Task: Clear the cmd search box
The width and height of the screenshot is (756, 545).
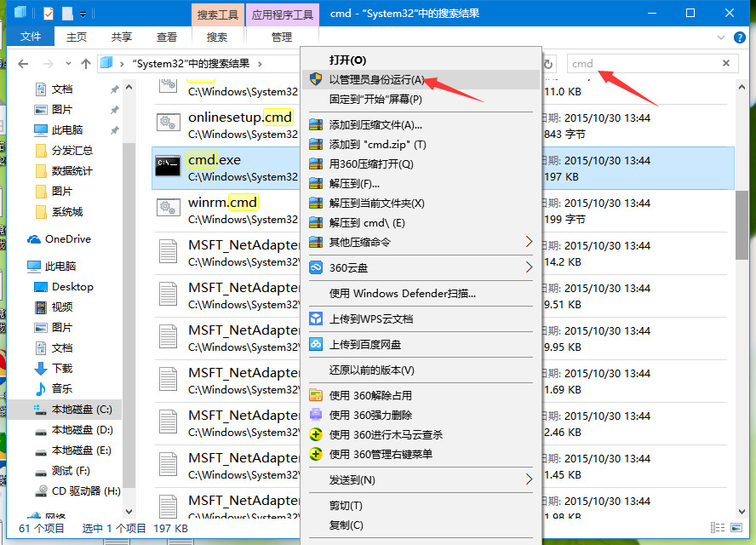Action: (726, 63)
